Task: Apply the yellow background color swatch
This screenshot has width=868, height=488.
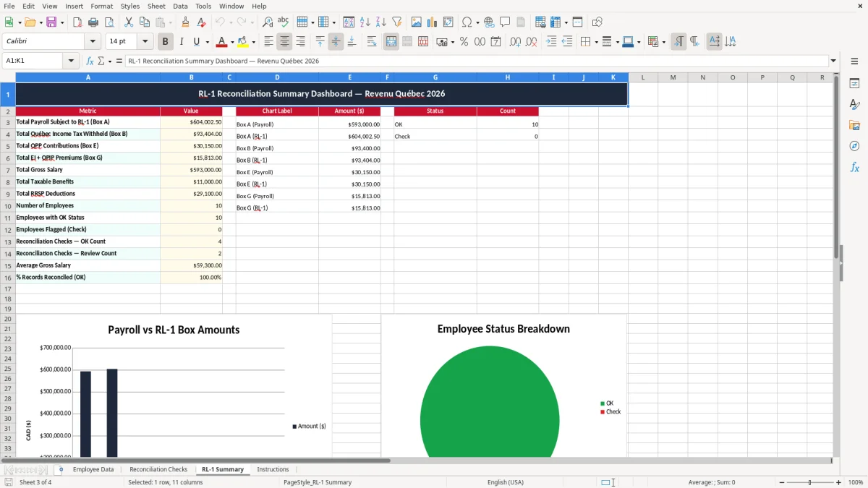Action: pos(243,42)
